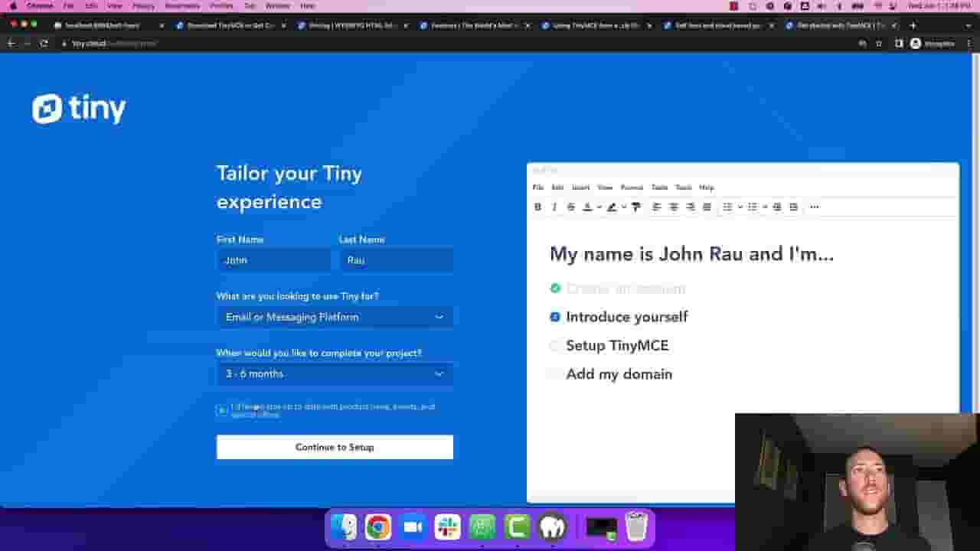Click the Setup TinyMCE step circle

[555, 345]
